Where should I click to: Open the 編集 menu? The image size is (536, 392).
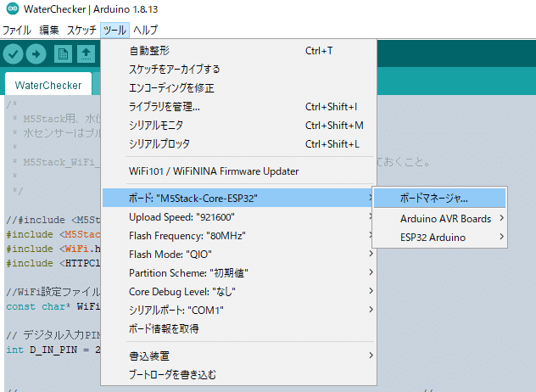pos(49,30)
